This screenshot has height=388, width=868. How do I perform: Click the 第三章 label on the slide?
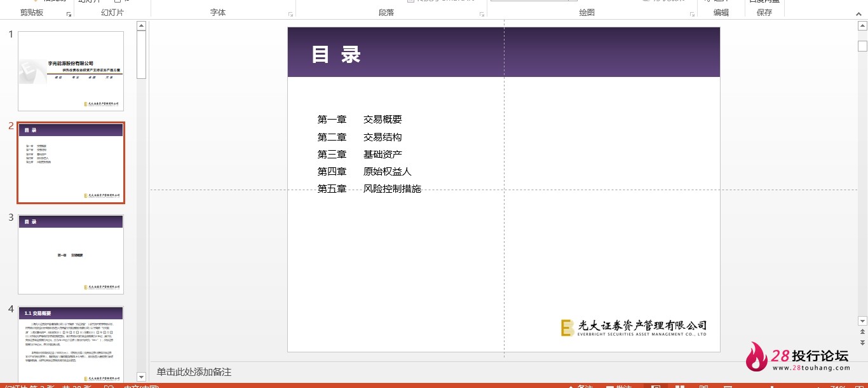332,155
